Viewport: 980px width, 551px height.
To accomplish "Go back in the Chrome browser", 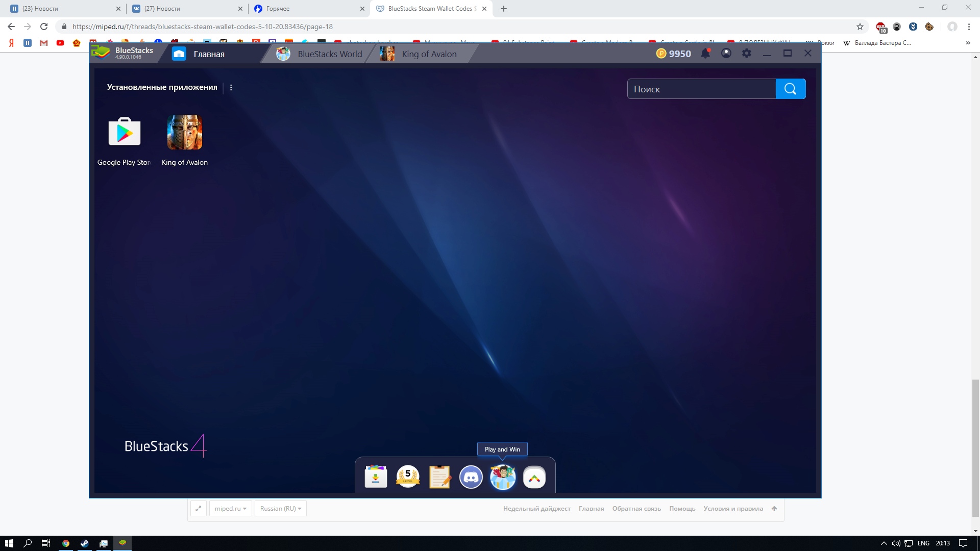I will pyautogui.click(x=11, y=27).
